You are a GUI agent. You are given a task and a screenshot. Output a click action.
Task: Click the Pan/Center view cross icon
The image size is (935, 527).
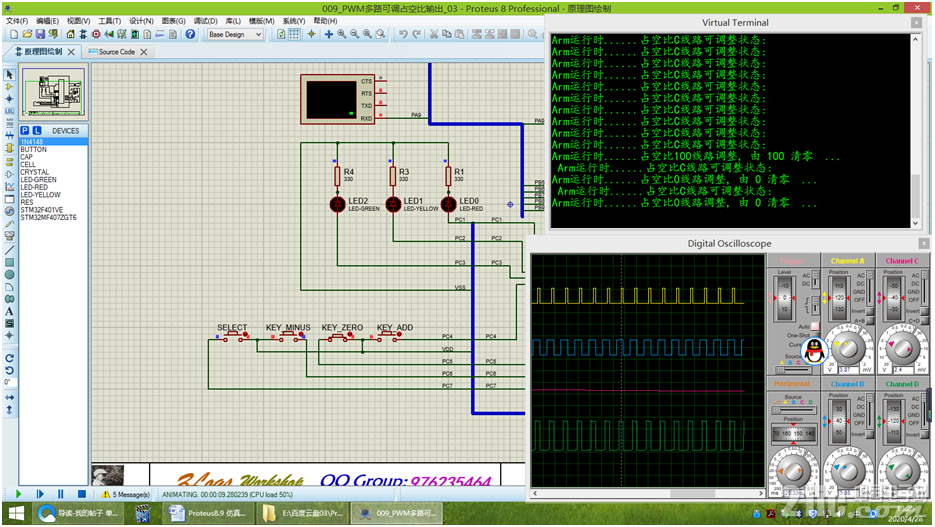(x=329, y=34)
